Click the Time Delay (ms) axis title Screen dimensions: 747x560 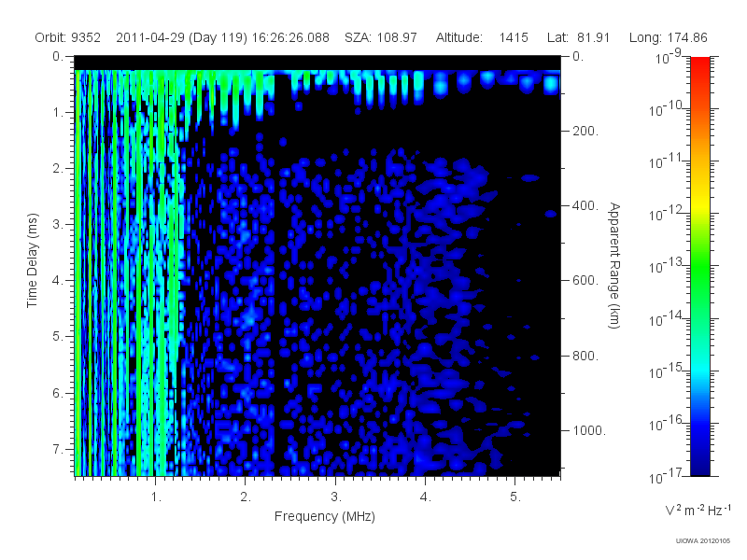point(32,260)
